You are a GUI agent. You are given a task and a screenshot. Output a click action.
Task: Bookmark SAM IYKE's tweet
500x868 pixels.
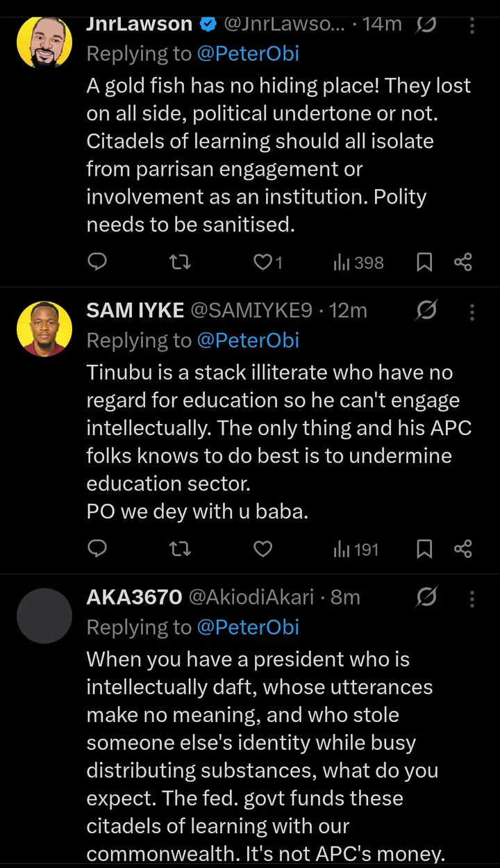[x=424, y=550]
